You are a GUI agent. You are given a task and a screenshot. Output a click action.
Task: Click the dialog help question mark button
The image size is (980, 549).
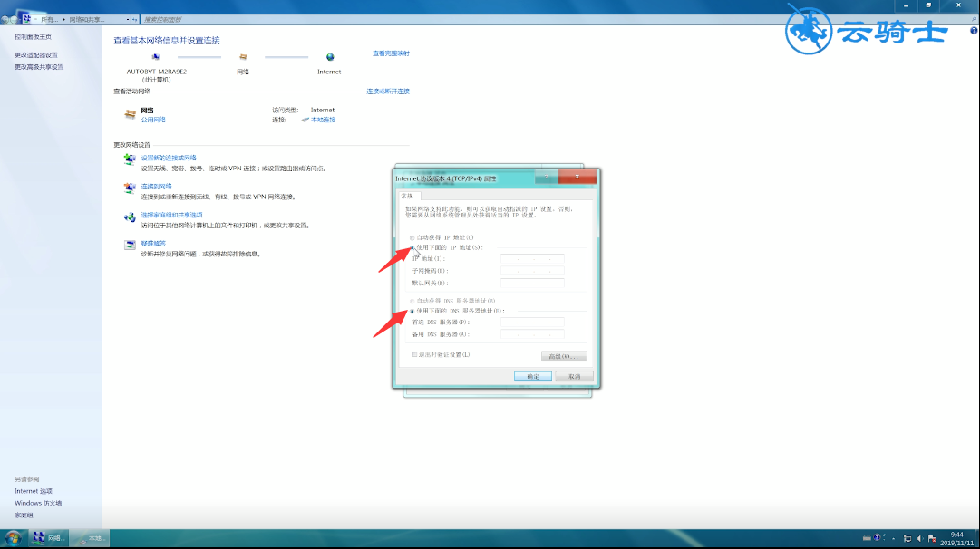[x=547, y=177]
